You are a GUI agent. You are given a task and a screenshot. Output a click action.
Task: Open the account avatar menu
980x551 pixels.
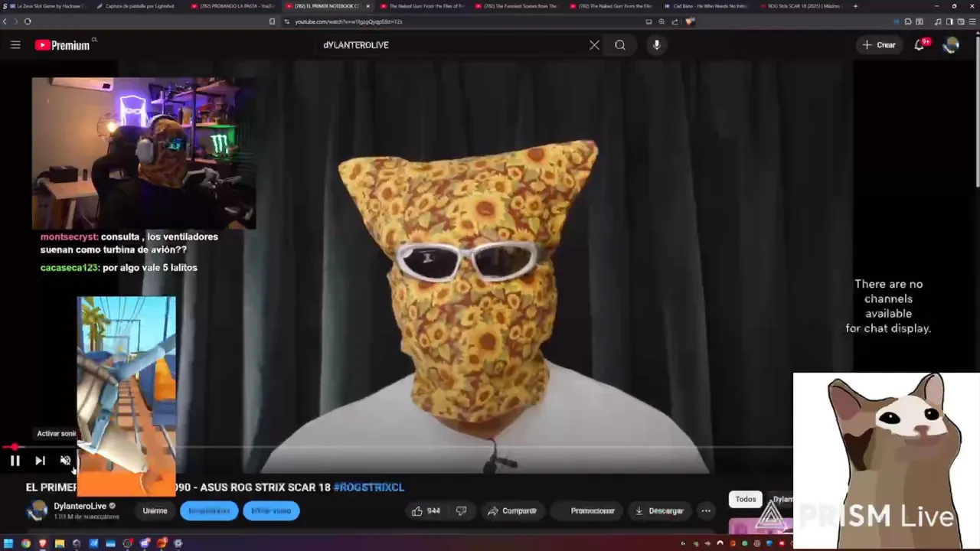click(951, 45)
